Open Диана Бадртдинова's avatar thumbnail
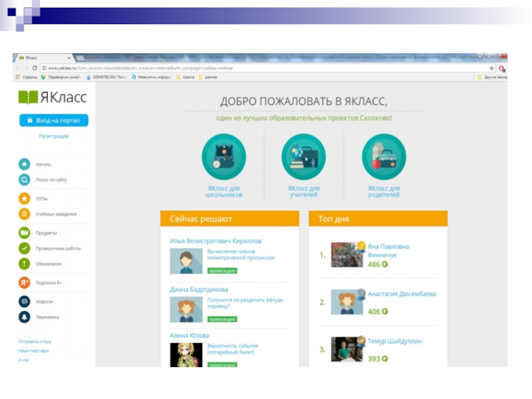This screenshot has width=532, height=399. [x=186, y=309]
